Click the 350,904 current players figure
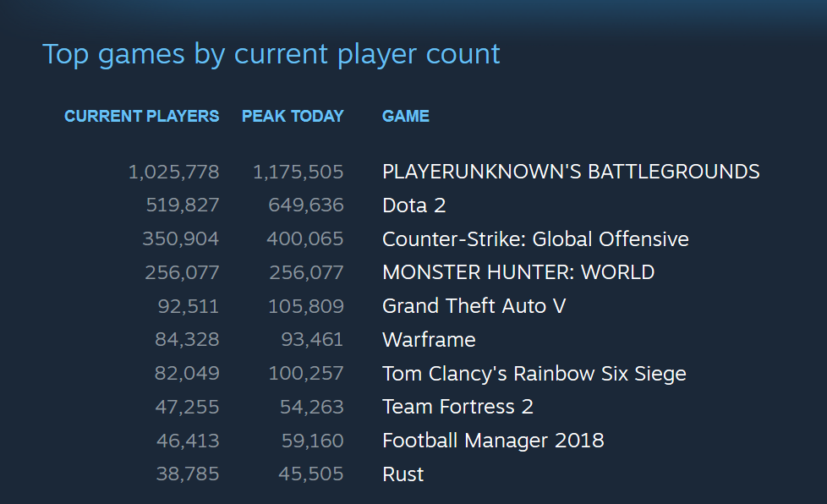This screenshot has width=827, height=504. [x=180, y=239]
